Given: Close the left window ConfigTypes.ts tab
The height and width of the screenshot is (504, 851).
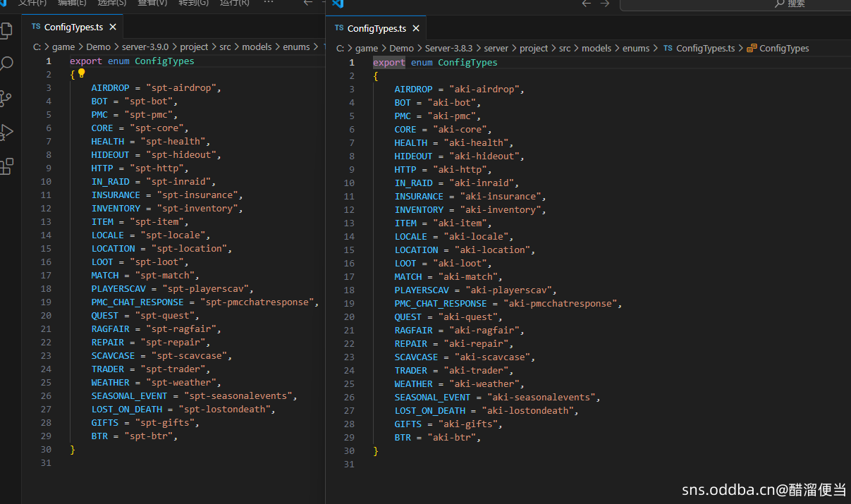Looking at the screenshot, I should pyautogui.click(x=112, y=27).
